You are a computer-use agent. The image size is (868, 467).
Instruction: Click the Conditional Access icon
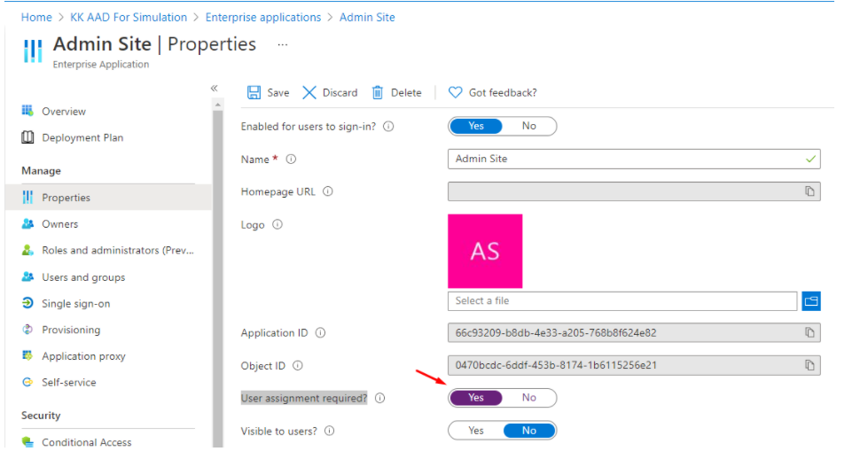pyautogui.click(x=27, y=441)
